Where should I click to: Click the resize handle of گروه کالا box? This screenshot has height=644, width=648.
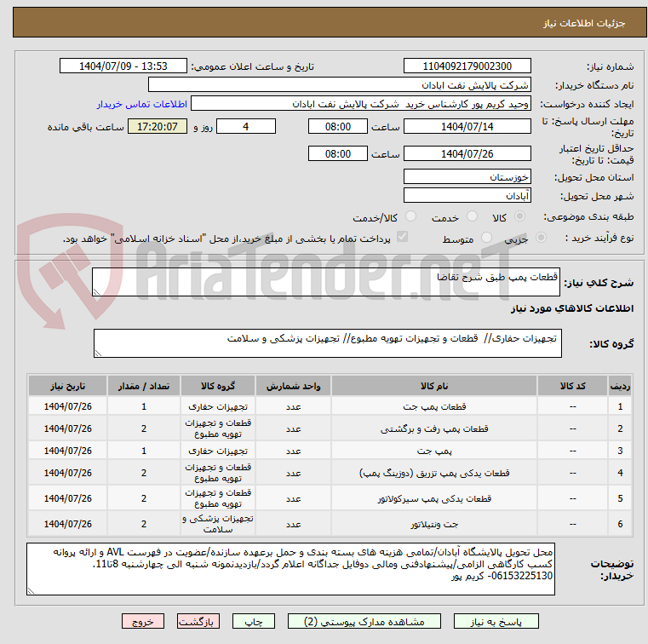click(99, 353)
